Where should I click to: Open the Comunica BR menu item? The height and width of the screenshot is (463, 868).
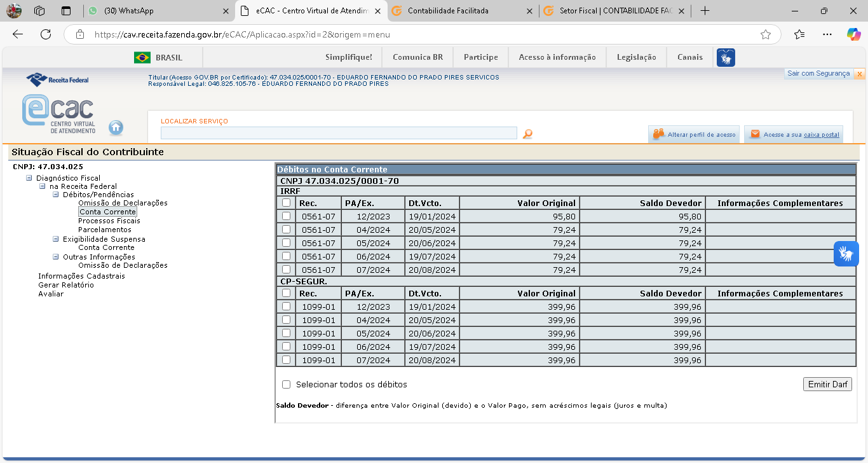tap(417, 57)
